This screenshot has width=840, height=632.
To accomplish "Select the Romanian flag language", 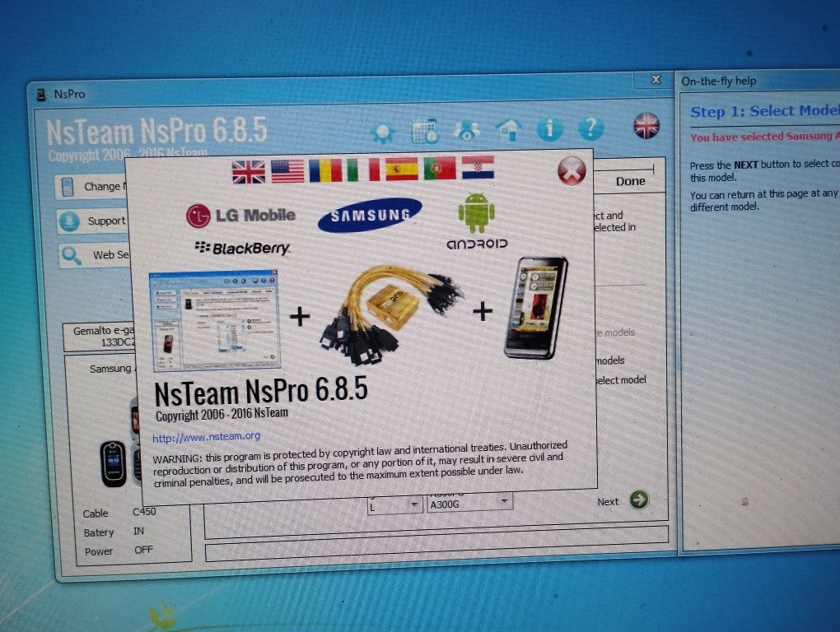I will (325, 170).
